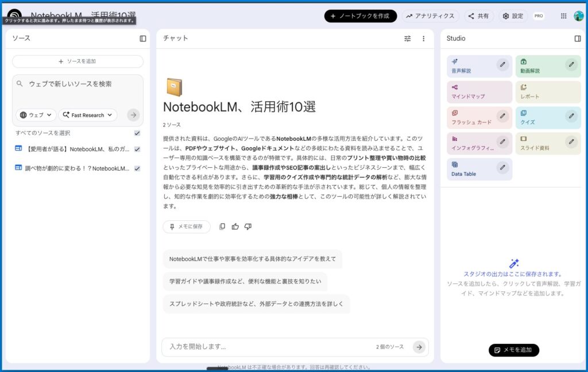Edit the 音声解説 tile with its pencil icon
The image size is (588, 372).
(503, 65)
